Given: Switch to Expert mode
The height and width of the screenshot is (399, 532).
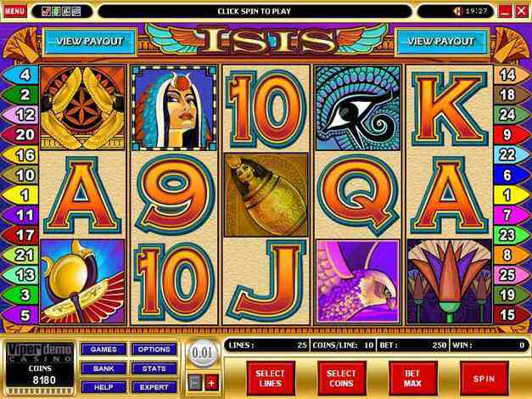Looking at the screenshot, I should coord(154,387).
